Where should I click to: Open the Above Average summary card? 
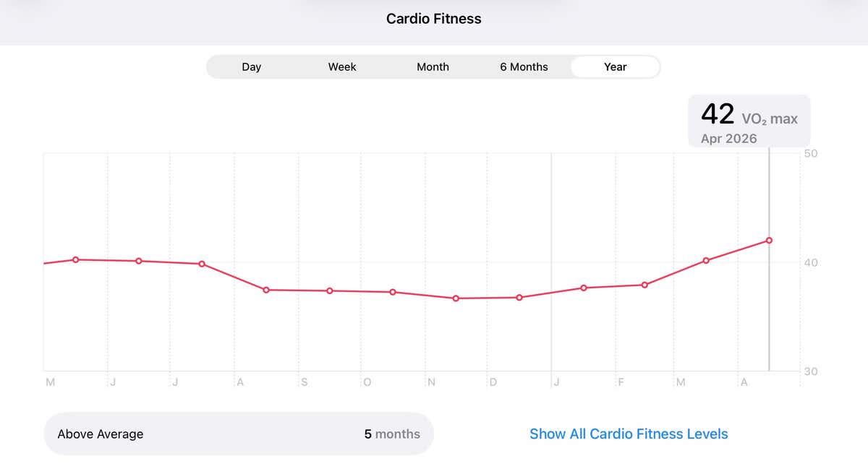coord(239,434)
